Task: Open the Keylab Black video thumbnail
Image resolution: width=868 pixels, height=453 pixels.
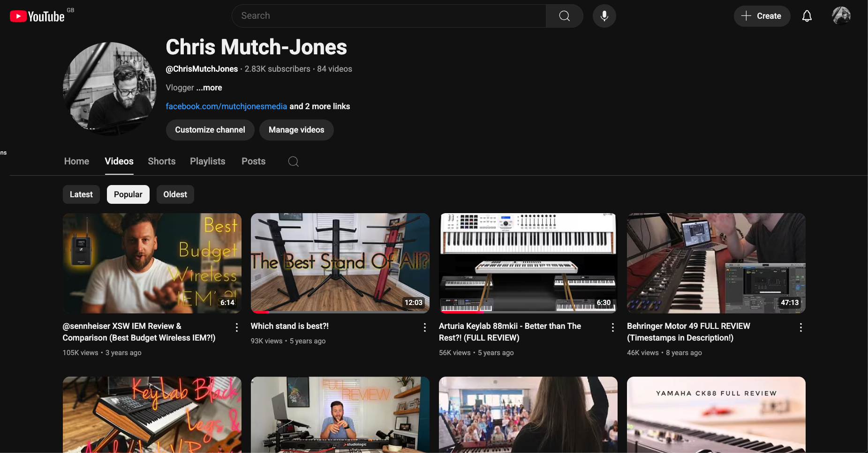Action: [152, 415]
